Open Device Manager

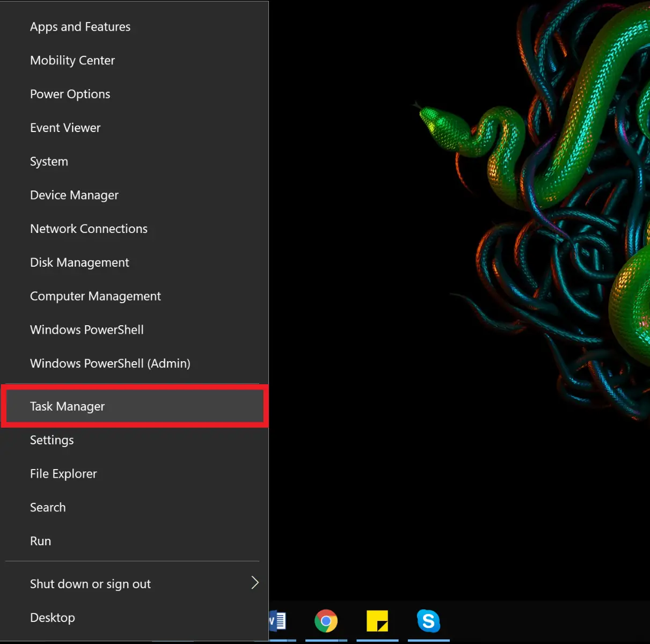pos(74,195)
